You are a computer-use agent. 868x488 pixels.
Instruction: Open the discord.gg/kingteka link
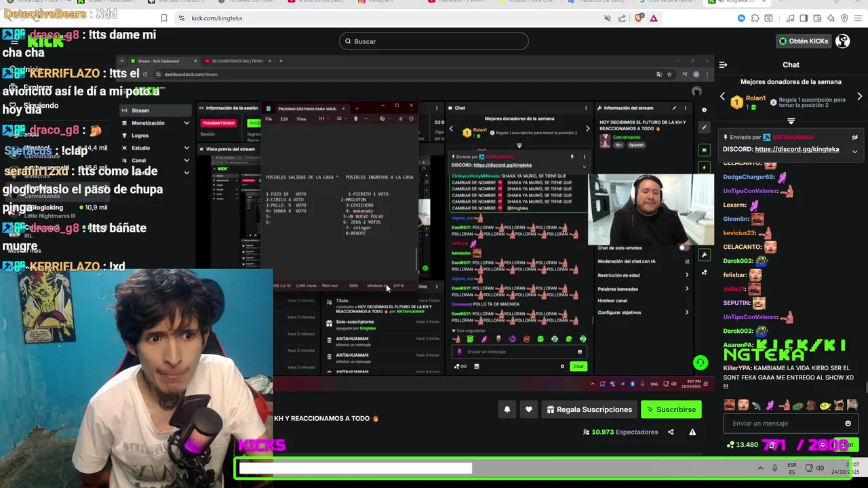(797, 149)
